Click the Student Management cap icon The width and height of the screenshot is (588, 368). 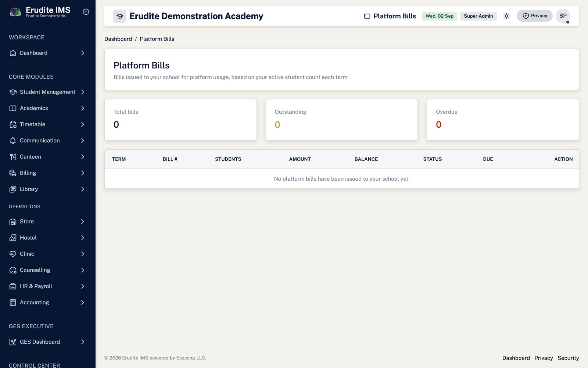click(x=13, y=92)
